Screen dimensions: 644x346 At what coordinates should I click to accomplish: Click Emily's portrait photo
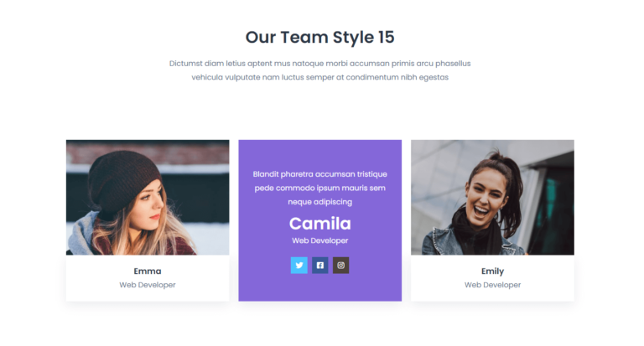click(492, 198)
